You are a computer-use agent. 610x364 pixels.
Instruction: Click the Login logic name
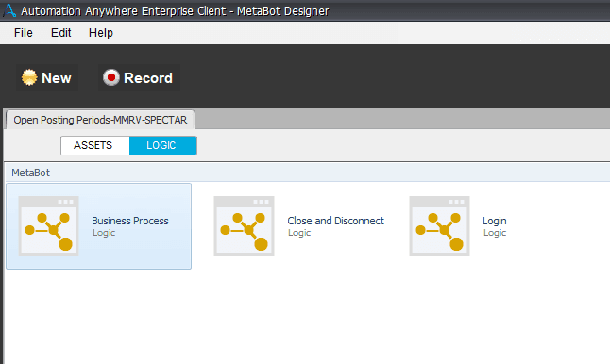click(x=495, y=221)
